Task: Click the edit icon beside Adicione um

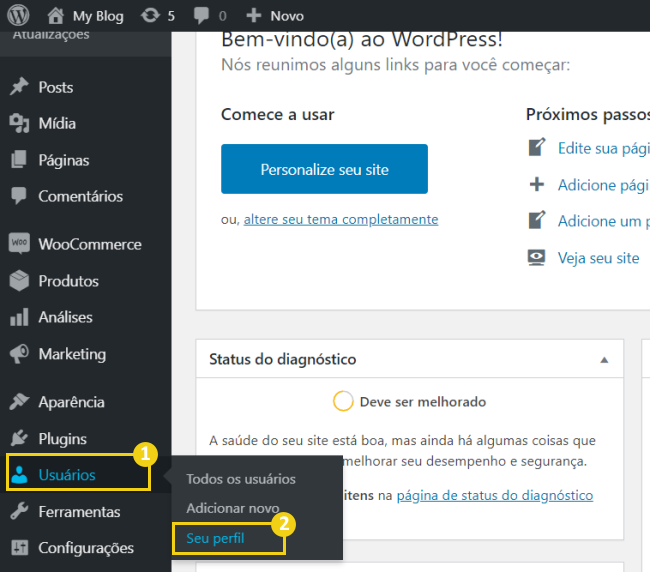Action: [x=537, y=220]
